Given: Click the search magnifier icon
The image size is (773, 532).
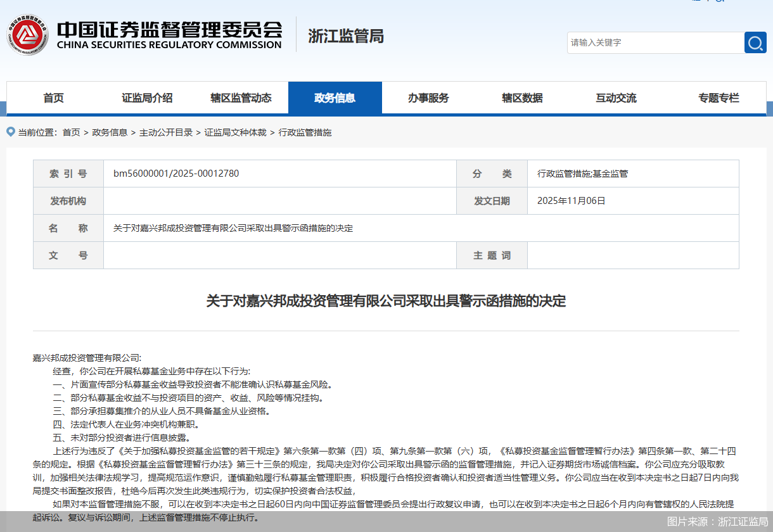Looking at the screenshot, I should coord(755,42).
